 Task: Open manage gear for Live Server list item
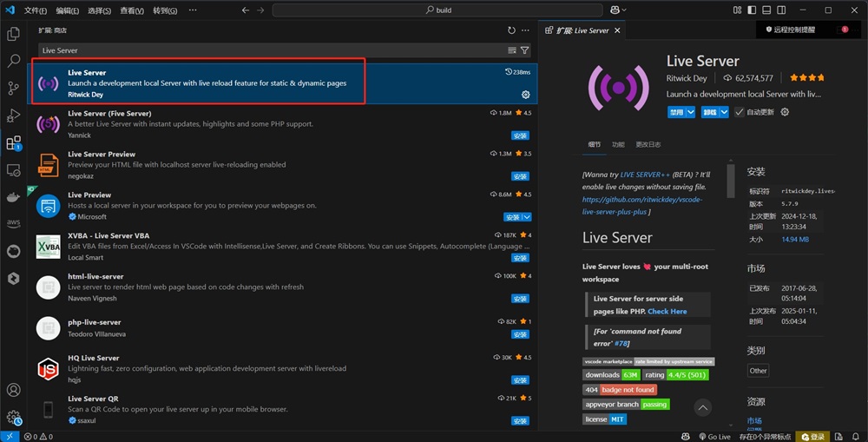tap(525, 94)
